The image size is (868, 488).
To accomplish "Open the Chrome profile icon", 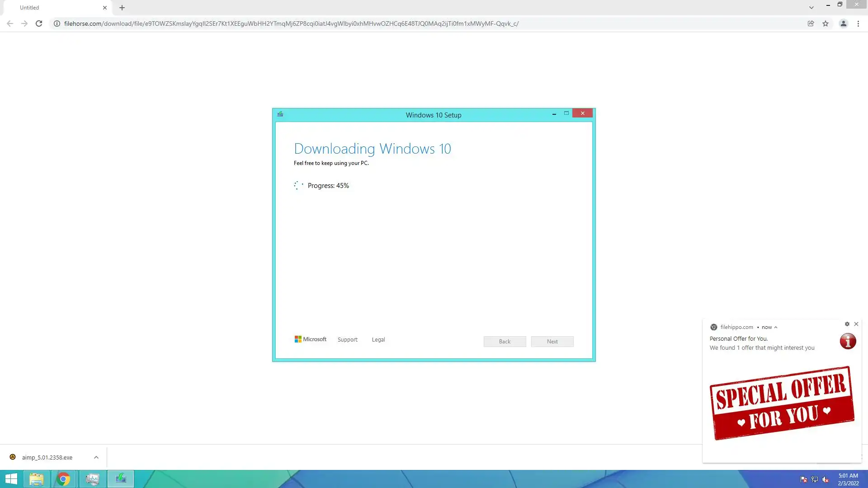I will 843,23.
